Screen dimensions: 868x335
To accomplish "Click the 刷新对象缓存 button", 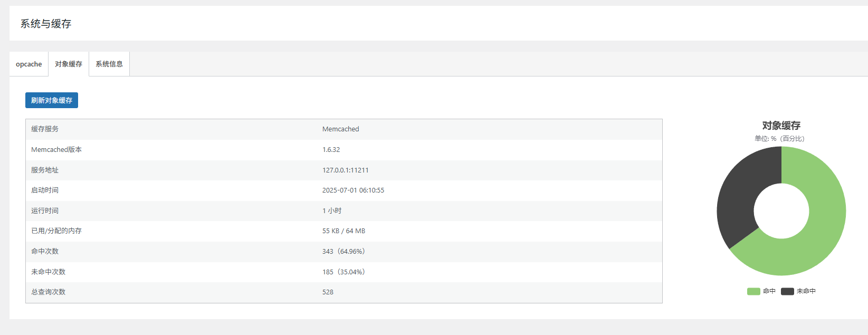I will pyautogui.click(x=52, y=100).
